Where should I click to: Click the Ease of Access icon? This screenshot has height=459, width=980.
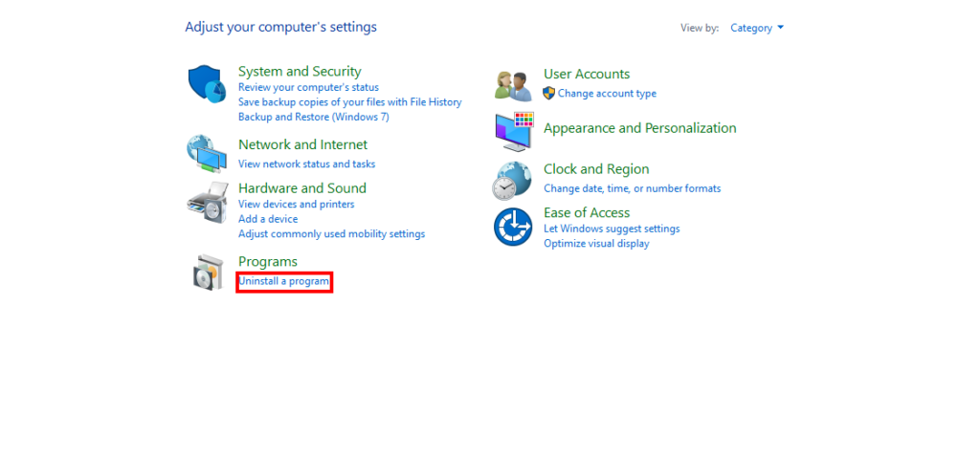click(x=512, y=227)
